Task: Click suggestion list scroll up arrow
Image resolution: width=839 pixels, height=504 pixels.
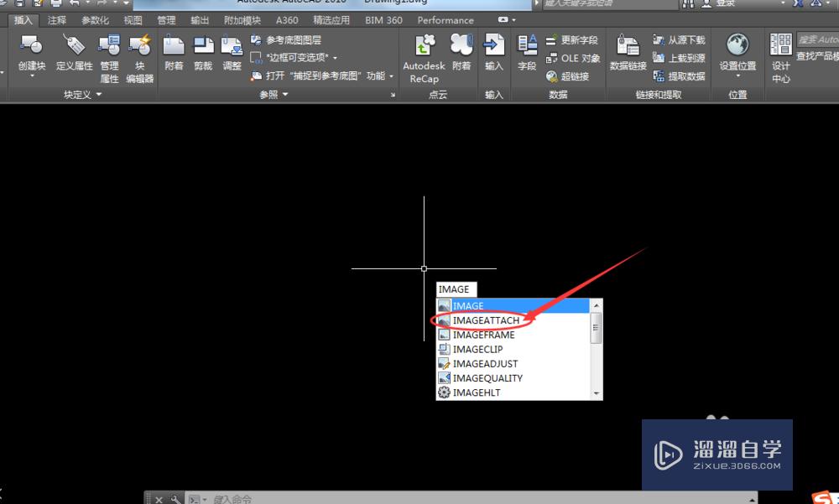Action: point(596,305)
